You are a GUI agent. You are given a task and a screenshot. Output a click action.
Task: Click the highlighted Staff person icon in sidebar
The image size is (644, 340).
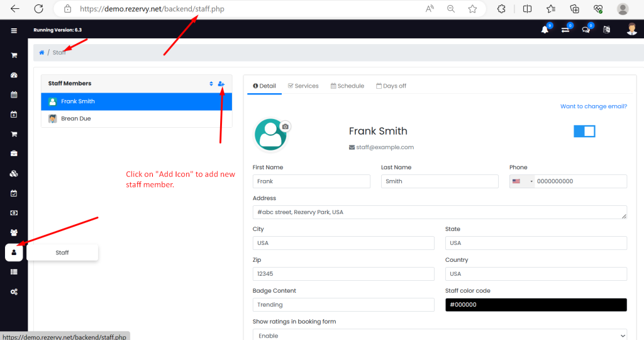coord(14,252)
